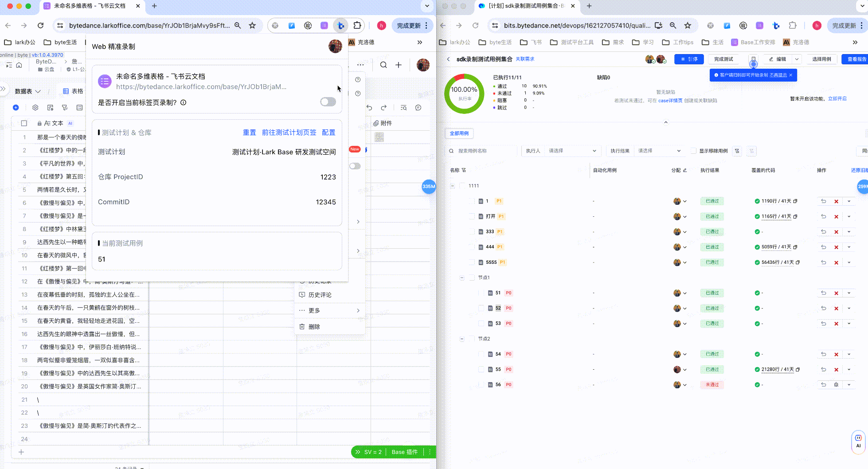Select checkbox for the 1111 group
The height and width of the screenshot is (469, 868).
462,186
